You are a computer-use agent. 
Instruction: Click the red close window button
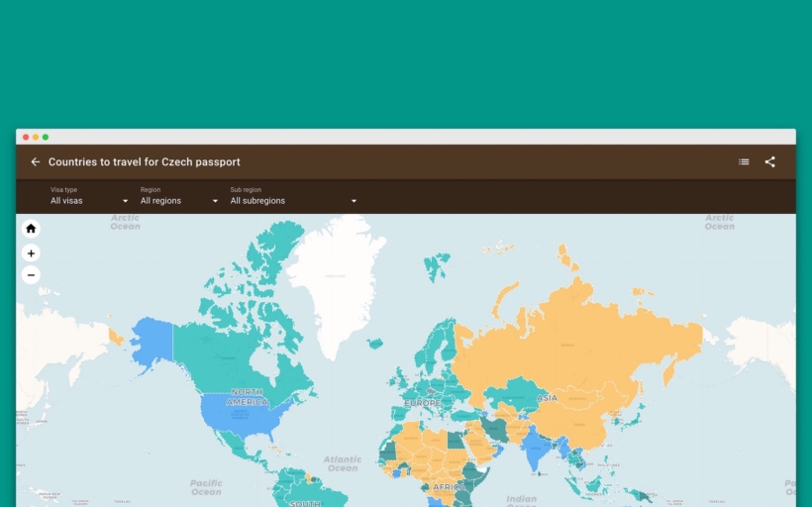(x=26, y=137)
